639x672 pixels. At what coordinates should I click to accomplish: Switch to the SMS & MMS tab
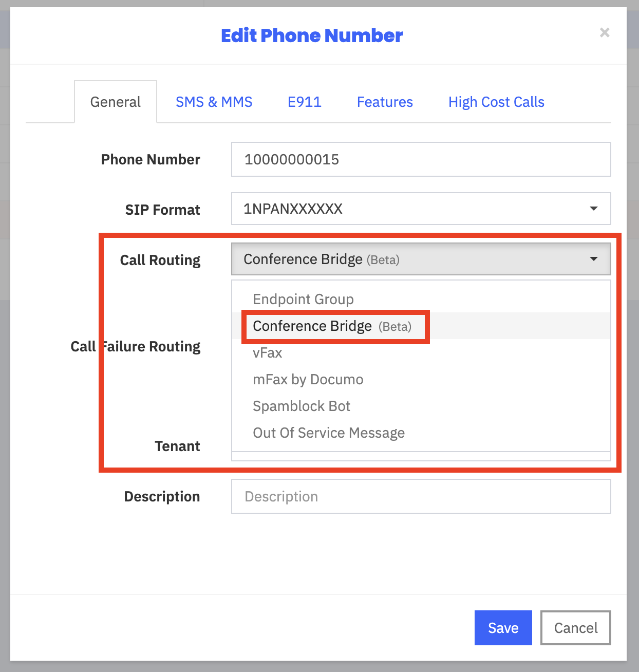coord(214,102)
